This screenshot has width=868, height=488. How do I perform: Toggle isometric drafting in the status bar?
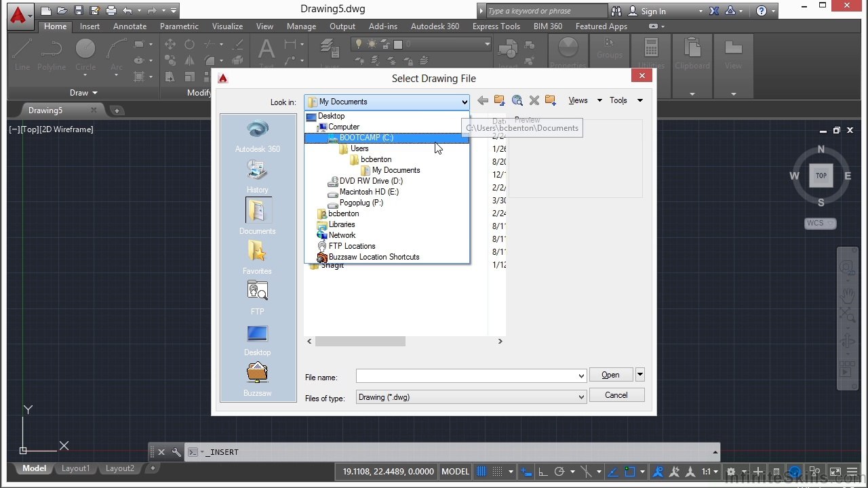pos(587,472)
